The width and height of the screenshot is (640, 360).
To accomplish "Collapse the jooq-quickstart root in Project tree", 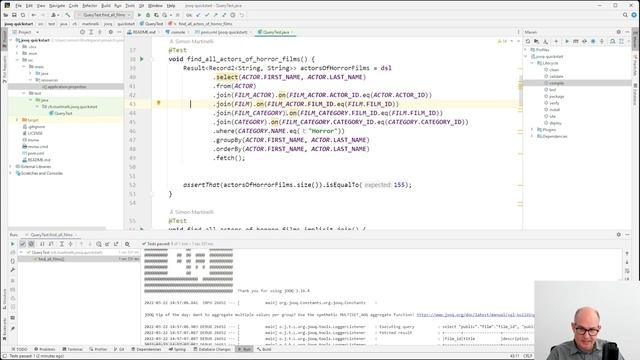I will pyautogui.click(x=11, y=40).
